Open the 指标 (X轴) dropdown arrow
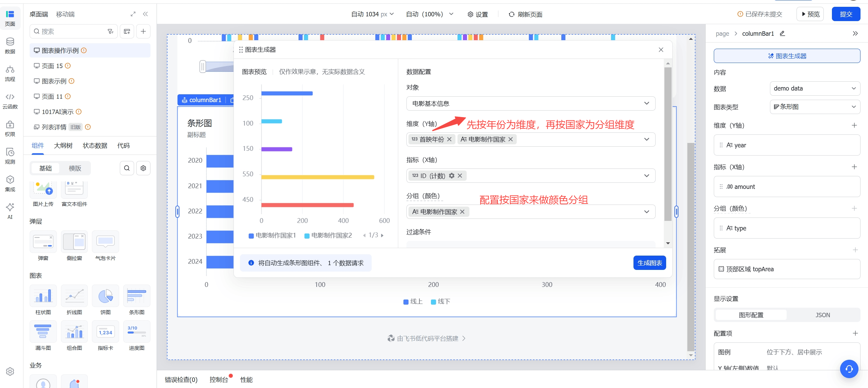This screenshot has height=388, width=868. 647,176
